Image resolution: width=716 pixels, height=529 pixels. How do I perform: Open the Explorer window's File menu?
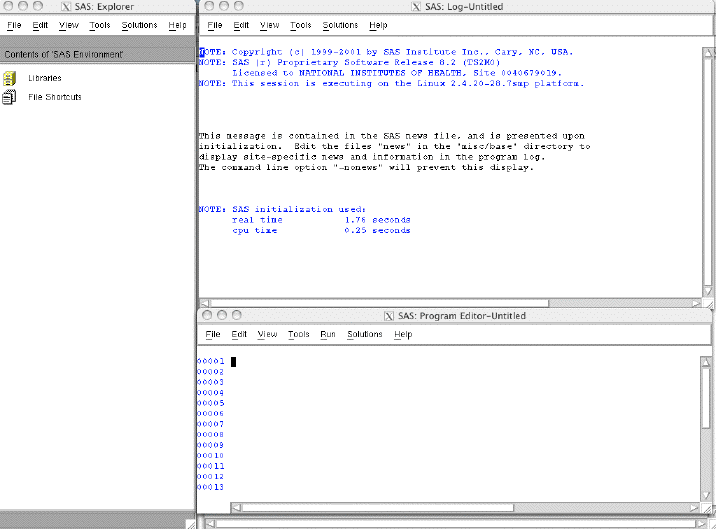(x=14, y=25)
